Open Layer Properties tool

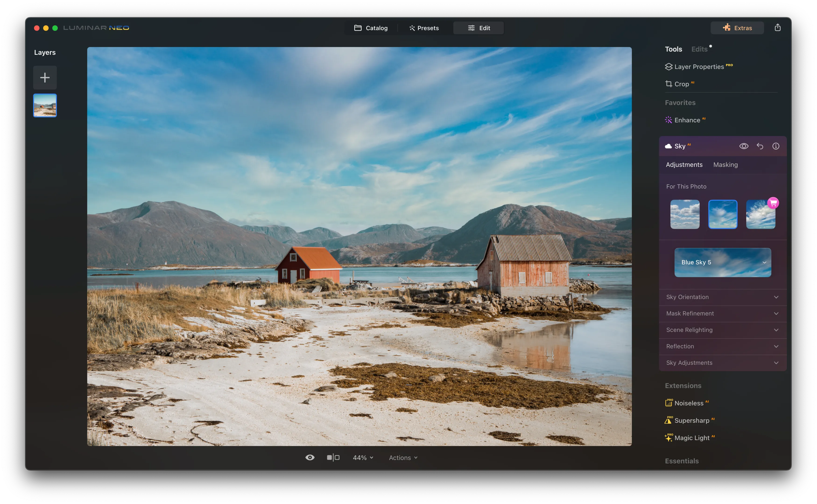click(x=698, y=67)
